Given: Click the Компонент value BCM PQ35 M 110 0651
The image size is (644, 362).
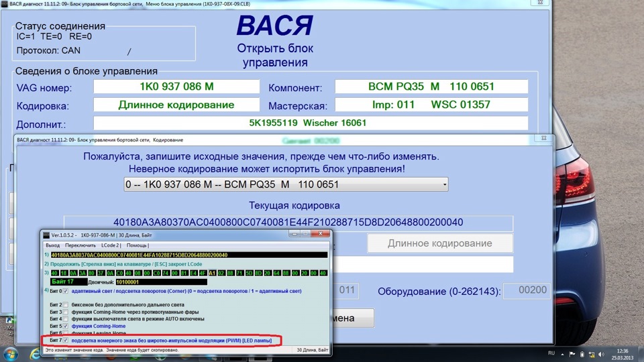Looking at the screenshot, I should click(431, 86).
